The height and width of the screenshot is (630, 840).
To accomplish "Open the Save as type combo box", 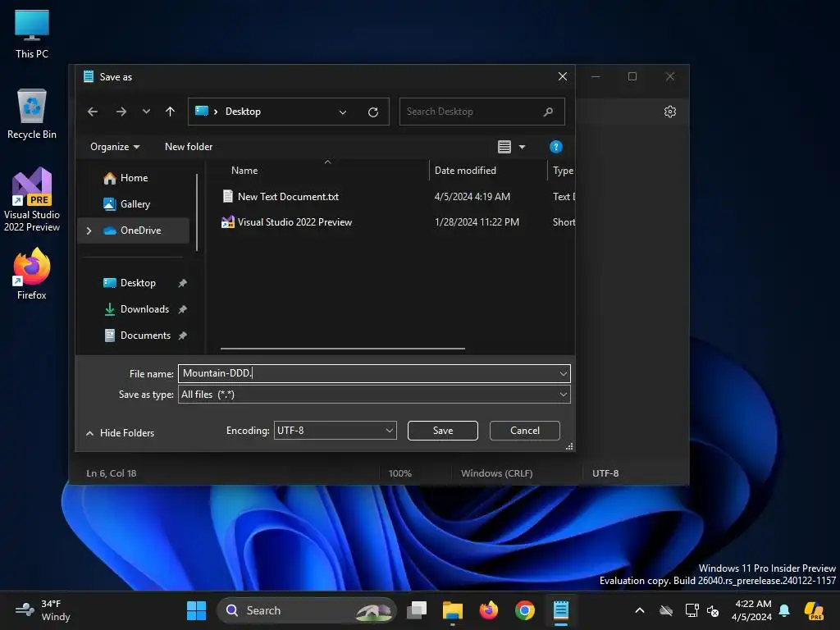I will 374,395.
